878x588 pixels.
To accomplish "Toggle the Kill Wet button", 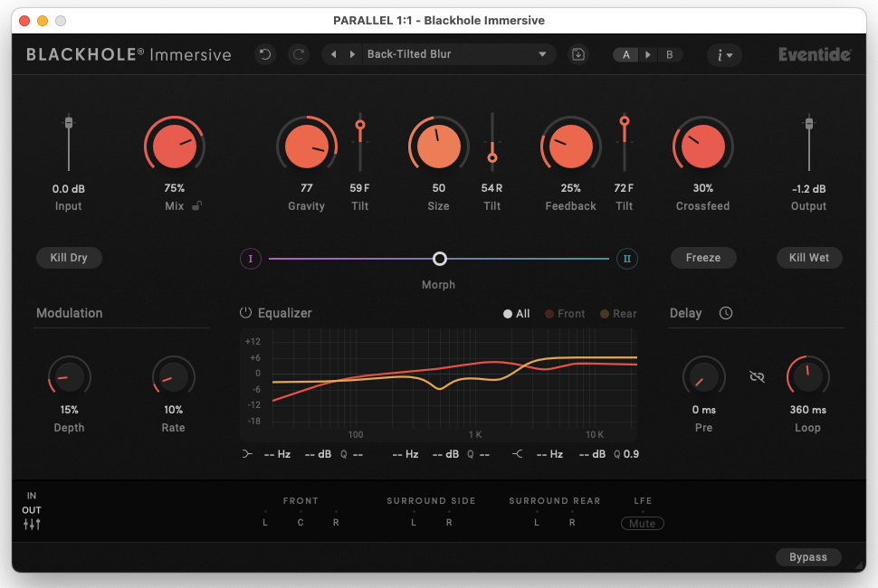I will click(x=809, y=257).
